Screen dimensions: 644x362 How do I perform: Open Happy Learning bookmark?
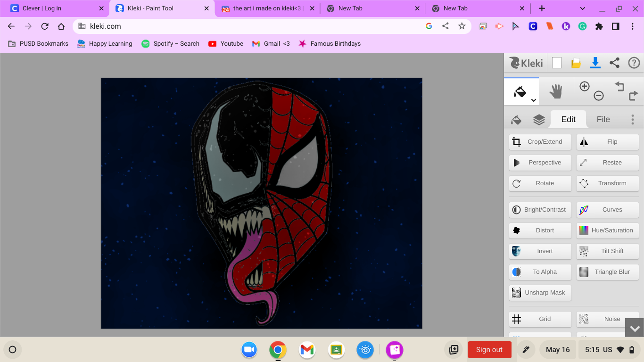(105, 43)
